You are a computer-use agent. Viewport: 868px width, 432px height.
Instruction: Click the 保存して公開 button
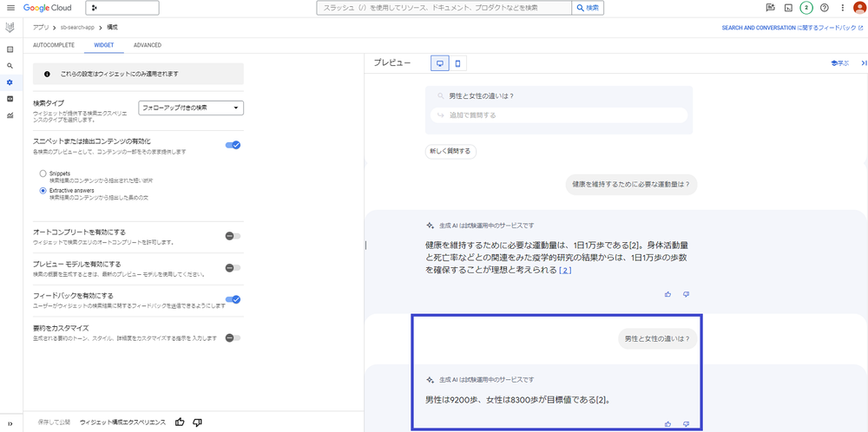(x=53, y=422)
